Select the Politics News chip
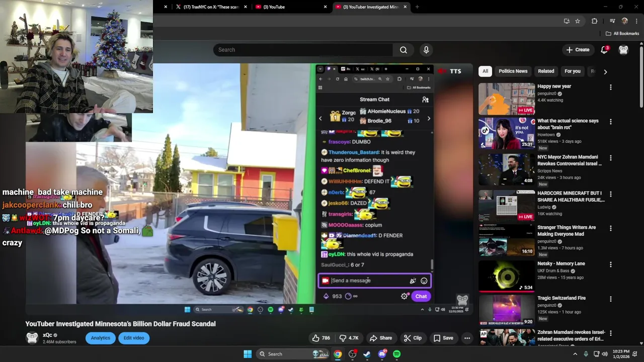This screenshot has width=644, height=362. (513, 71)
